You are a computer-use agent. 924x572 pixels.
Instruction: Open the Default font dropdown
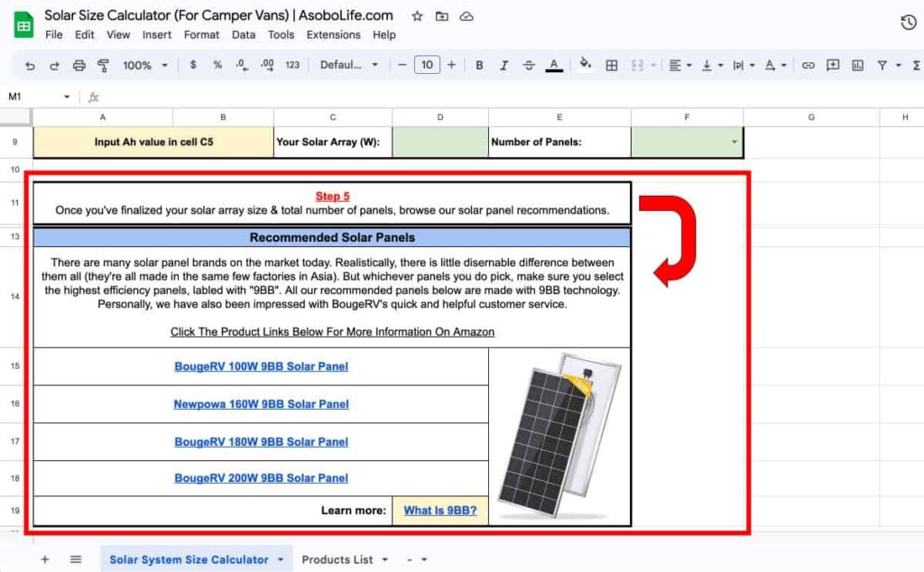click(x=349, y=65)
